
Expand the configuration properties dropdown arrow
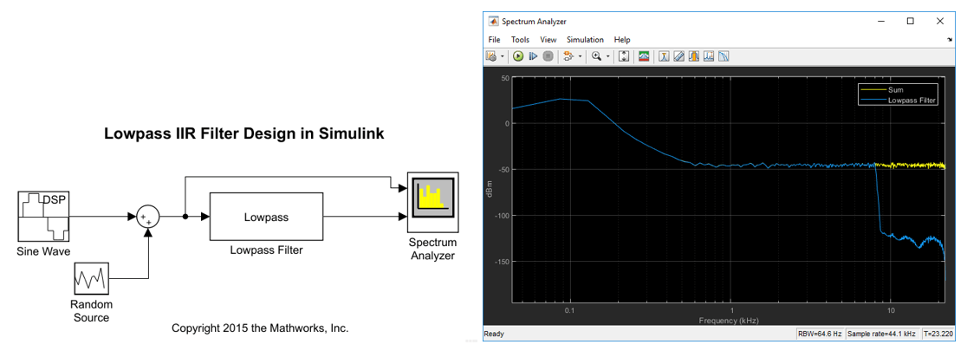click(x=502, y=57)
